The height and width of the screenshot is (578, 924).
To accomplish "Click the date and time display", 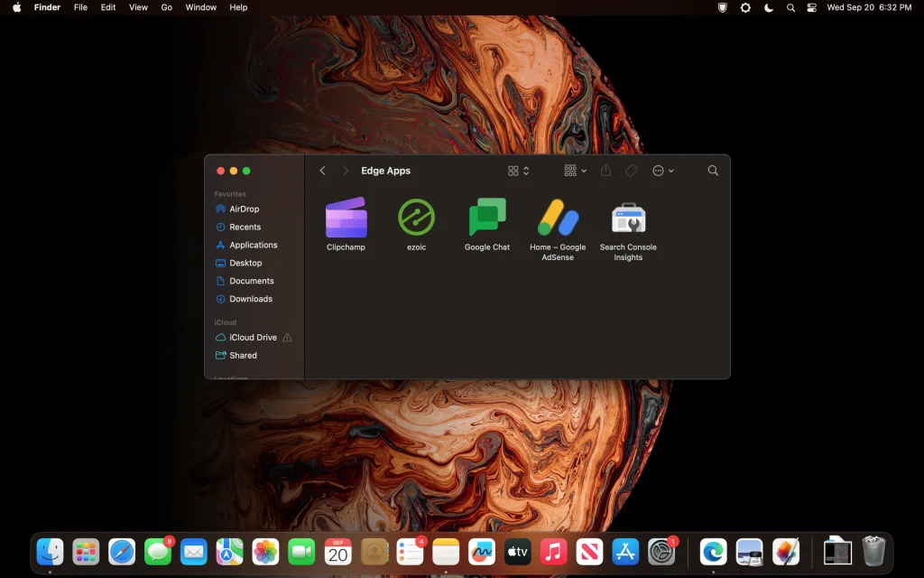I will pos(869,7).
